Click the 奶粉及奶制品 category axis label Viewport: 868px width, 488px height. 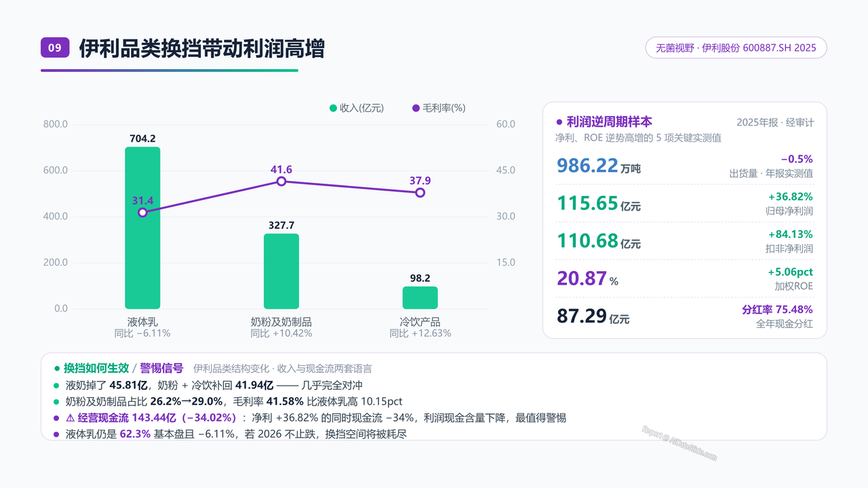tap(281, 321)
